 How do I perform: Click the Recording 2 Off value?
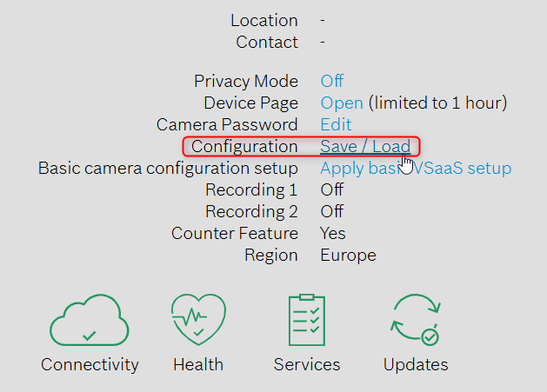[x=331, y=211]
